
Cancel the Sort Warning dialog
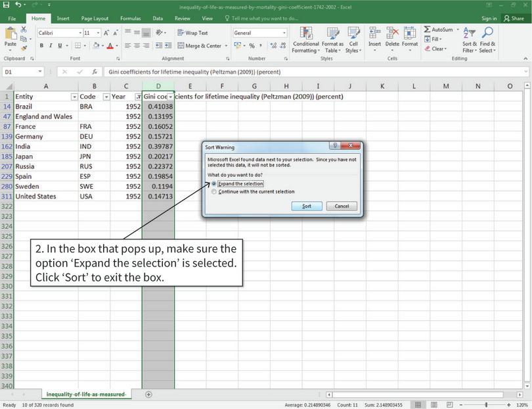pos(341,206)
